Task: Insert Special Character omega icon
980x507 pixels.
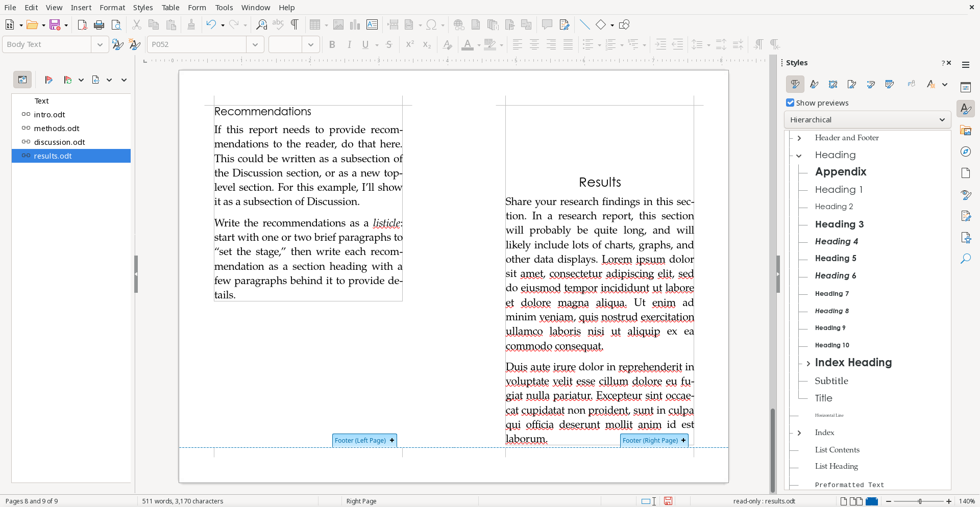Action: [x=432, y=24]
